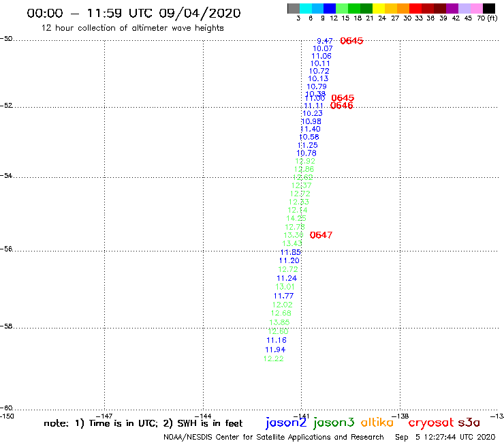The width and height of the screenshot is (504, 443).
Task: Click the subtitle about altimeter wave heights
Action: 132,28
